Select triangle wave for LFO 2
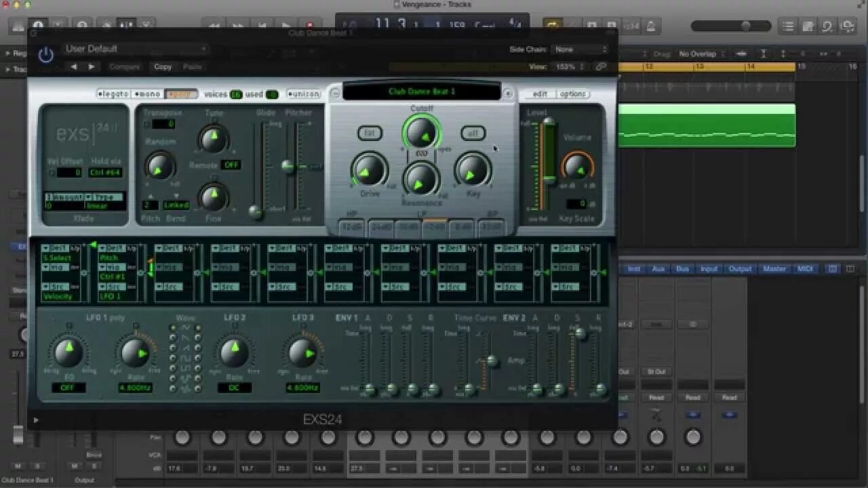 198,327
